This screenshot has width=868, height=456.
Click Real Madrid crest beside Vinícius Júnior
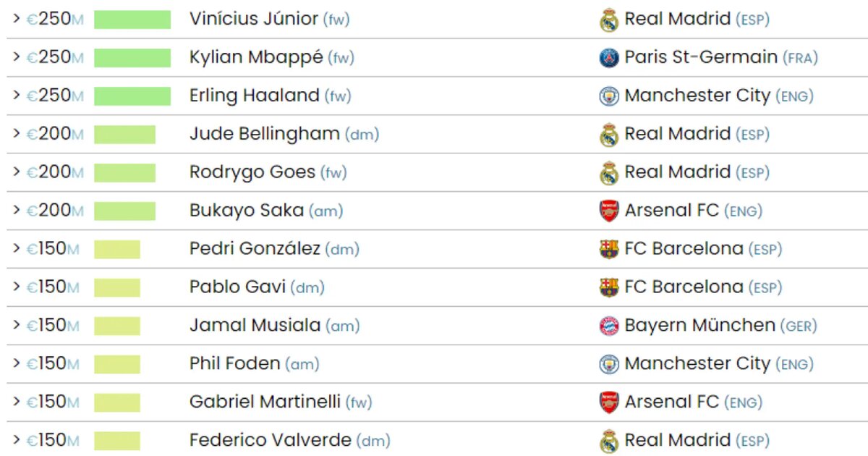[609, 20]
